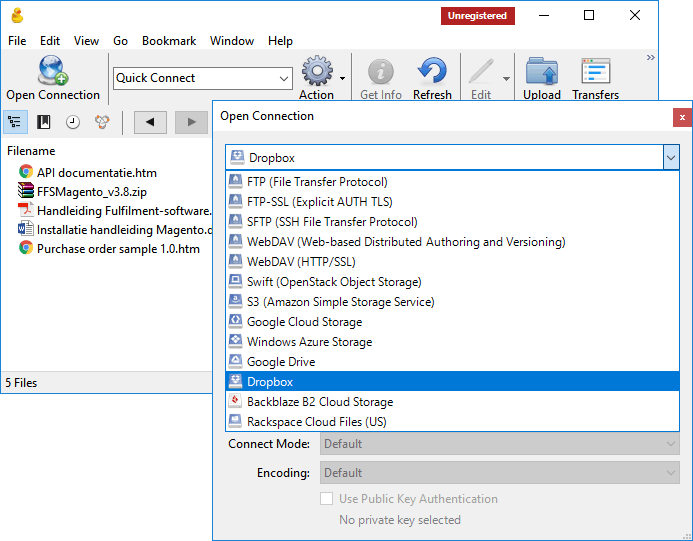
Task: Choose S3 (Amazon Simple Storage Service)
Action: [453, 301]
